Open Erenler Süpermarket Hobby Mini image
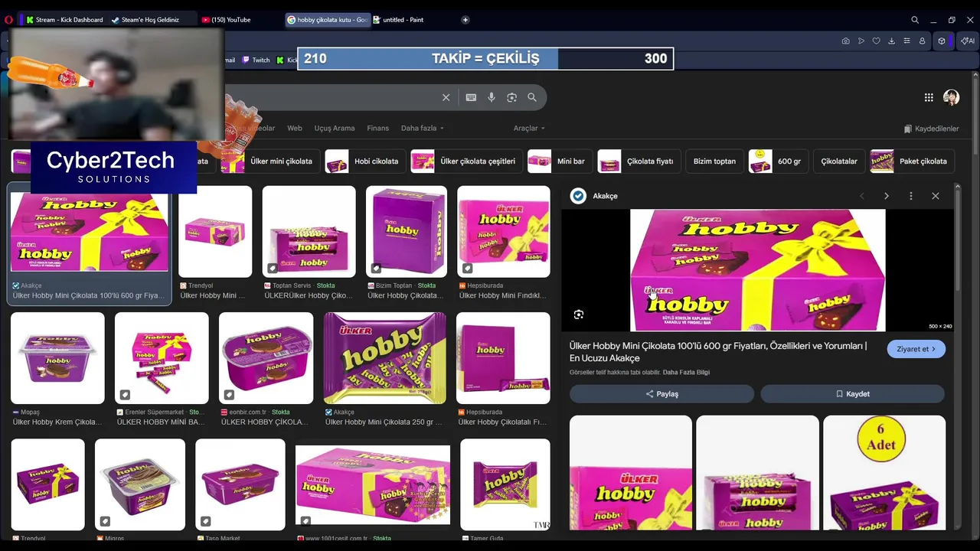This screenshot has width=980, height=551. [162, 358]
